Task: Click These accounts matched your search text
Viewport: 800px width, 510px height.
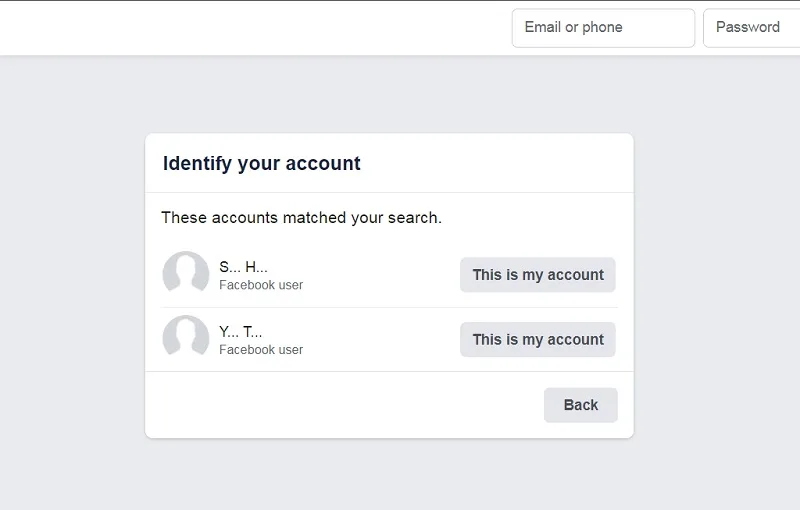Action: pos(302,218)
